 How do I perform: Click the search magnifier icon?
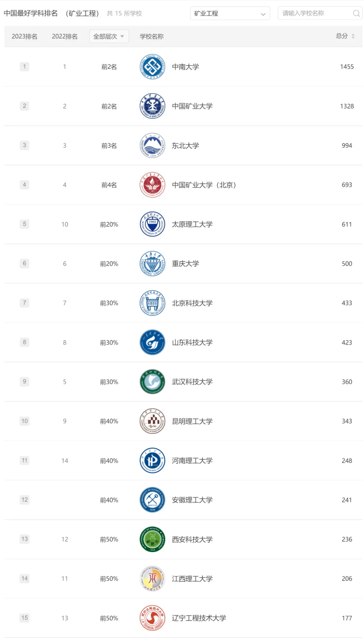tap(356, 13)
